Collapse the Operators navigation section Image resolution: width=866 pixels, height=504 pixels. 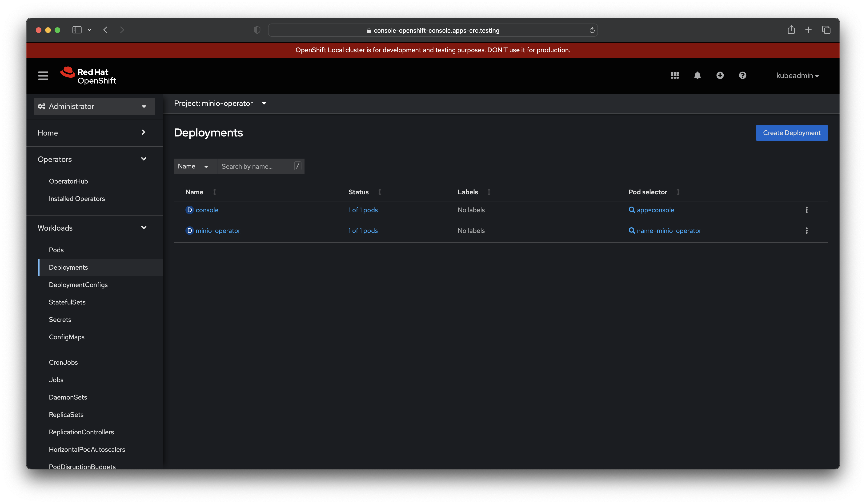click(x=95, y=159)
